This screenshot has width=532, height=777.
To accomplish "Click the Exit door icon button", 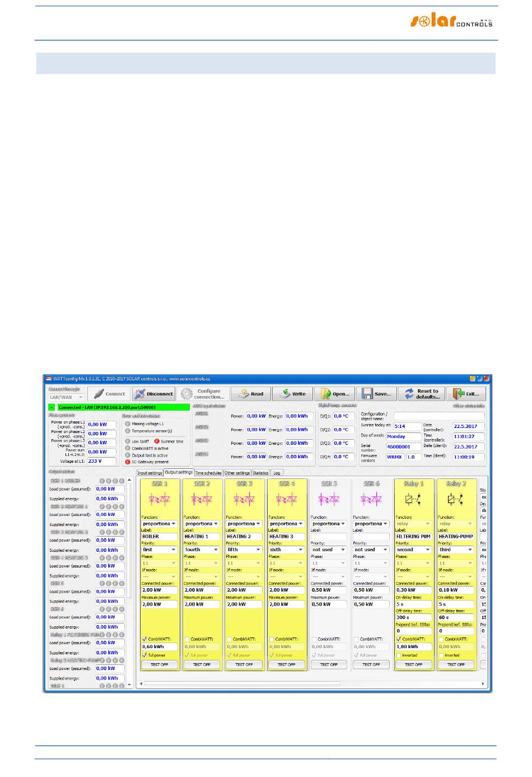I will [466, 394].
